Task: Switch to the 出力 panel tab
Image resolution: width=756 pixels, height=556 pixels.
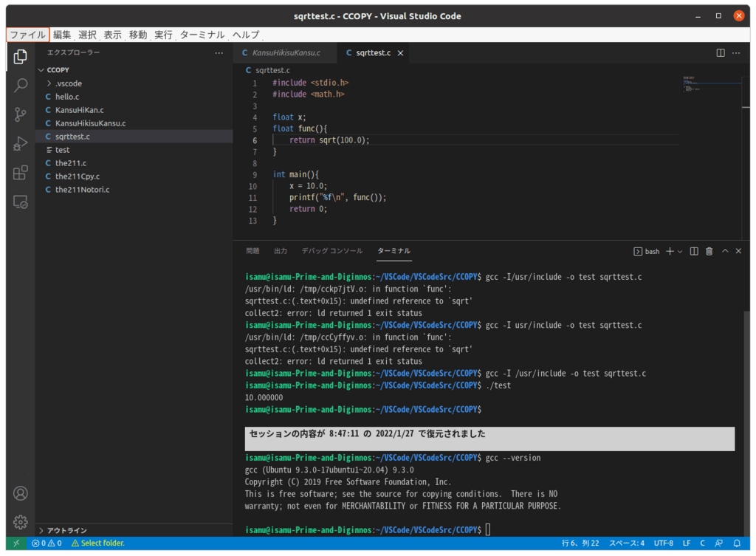Action: (281, 251)
